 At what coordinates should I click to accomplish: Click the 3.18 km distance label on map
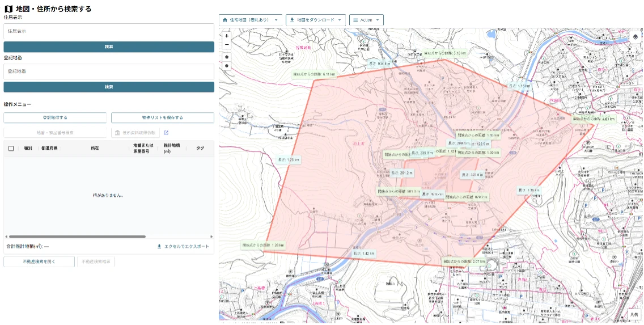(445, 53)
